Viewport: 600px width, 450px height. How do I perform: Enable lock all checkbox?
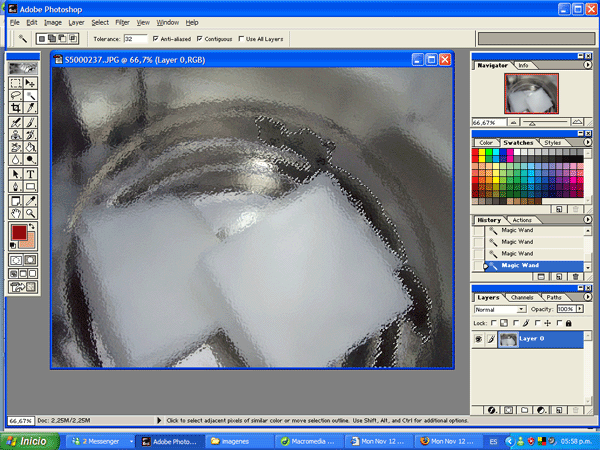(x=559, y=323)
